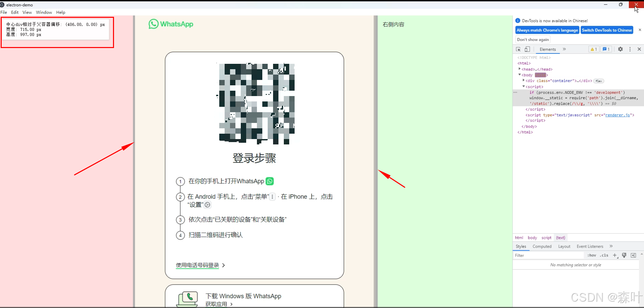Click the settings icon in step 2
The width and height of the screenshot is (644, 308).
click(207, 205)
